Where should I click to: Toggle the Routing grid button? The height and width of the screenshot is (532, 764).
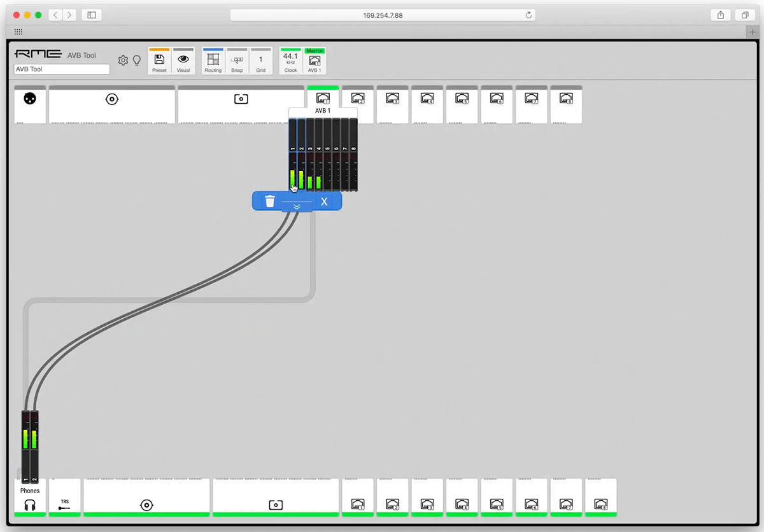click(x=213, y=61)
